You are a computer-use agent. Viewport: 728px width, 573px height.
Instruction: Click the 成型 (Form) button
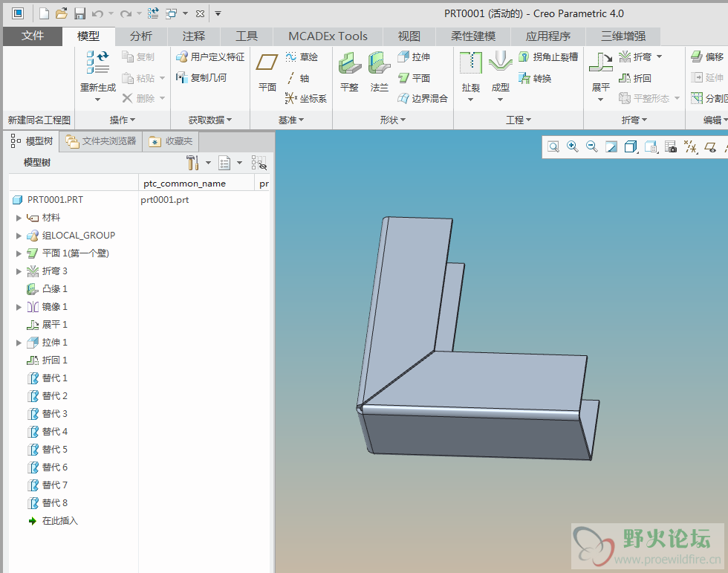coord(501,76)
